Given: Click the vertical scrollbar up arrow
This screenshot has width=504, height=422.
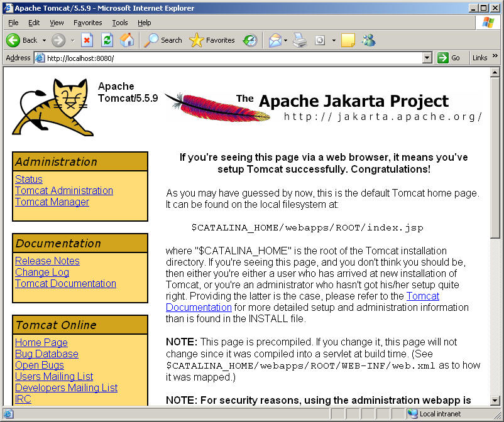Looking at the screenshot, I should [495, 73].
